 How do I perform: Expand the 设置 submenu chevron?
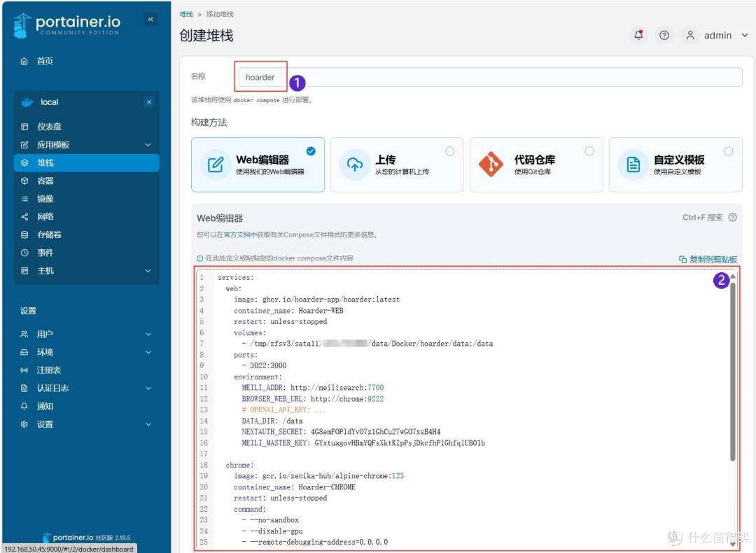tap(148, 424)
